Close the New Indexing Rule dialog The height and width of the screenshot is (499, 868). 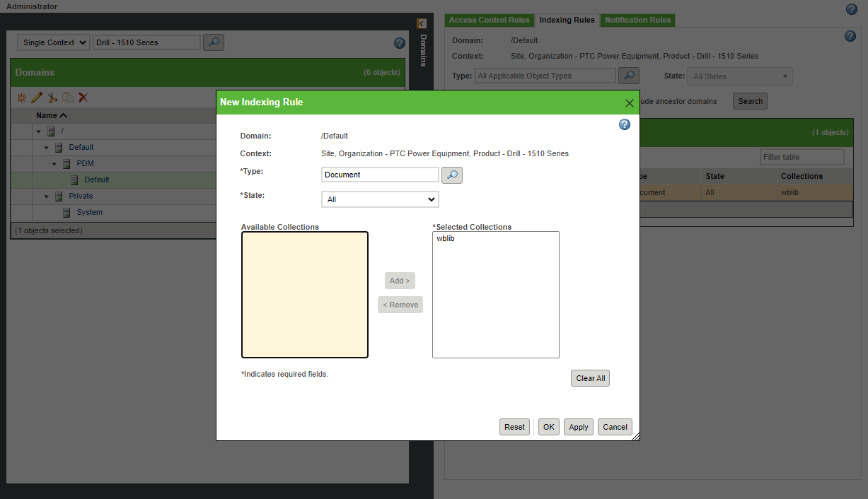(x=629, y=102)
